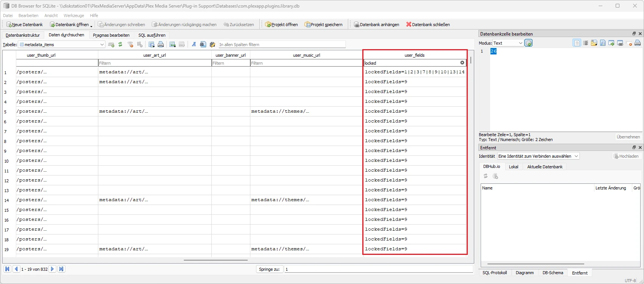Toggle the text editor view icon in cell editor

click(577, 43)
